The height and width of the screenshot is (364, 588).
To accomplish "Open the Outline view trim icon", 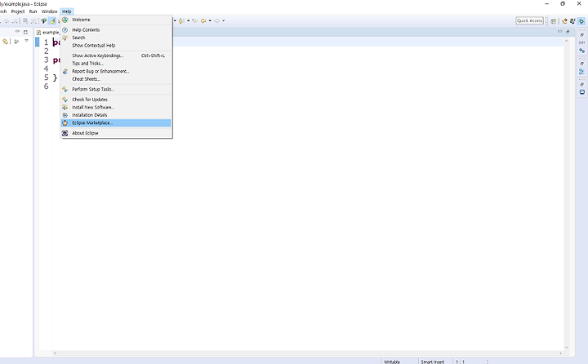I will point(581,71).
